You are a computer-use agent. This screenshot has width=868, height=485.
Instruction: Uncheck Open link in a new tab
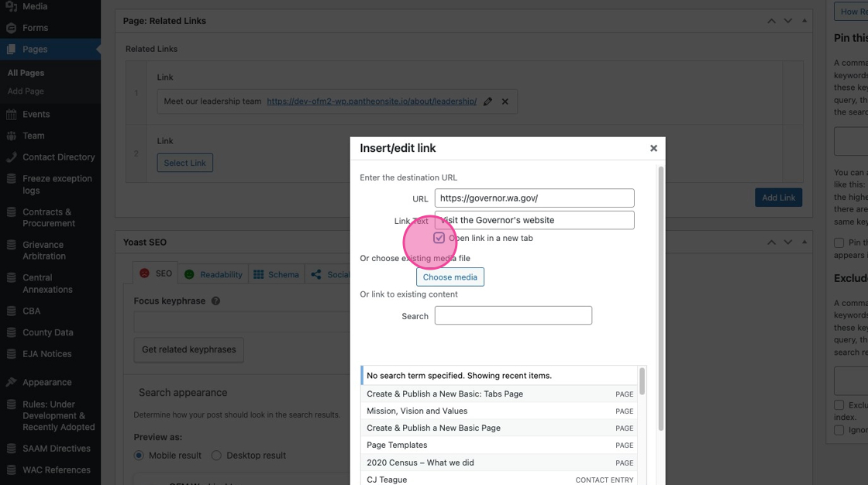439,238
